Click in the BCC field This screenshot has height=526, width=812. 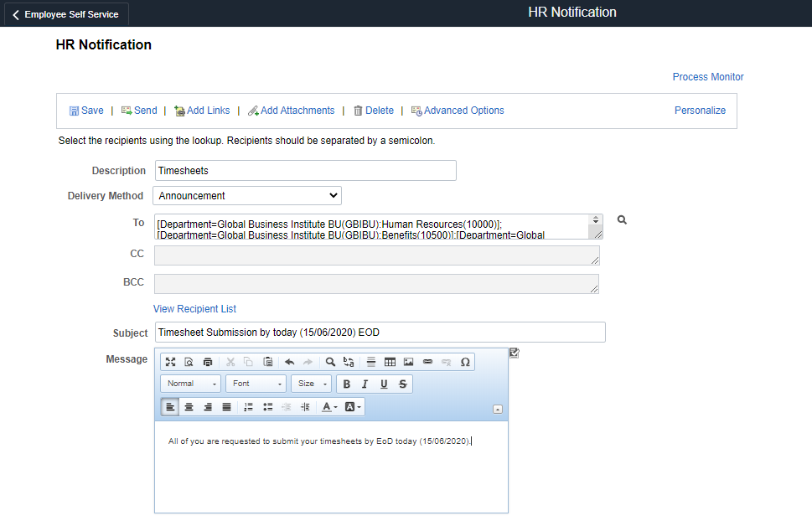pos(376,284)
